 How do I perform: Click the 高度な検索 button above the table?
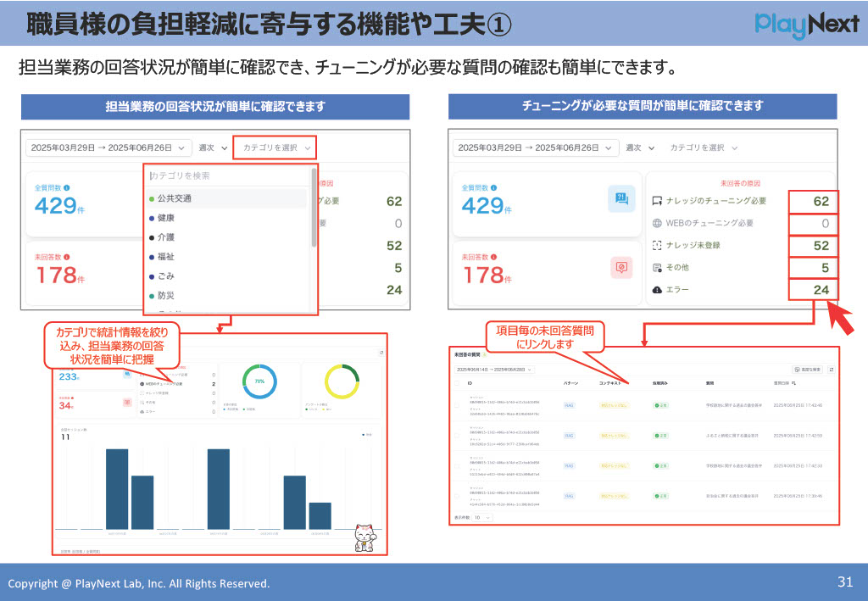pos(807,370)
